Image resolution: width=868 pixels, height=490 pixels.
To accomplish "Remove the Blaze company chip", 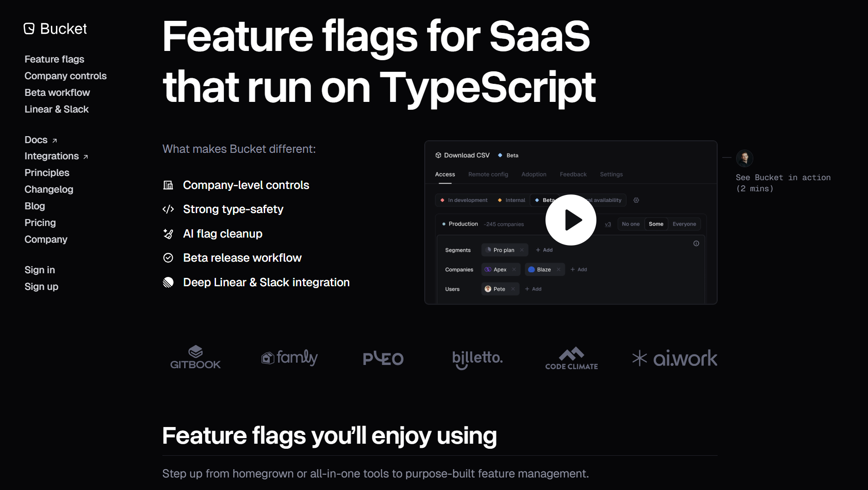I will click(x=558, y=270).
